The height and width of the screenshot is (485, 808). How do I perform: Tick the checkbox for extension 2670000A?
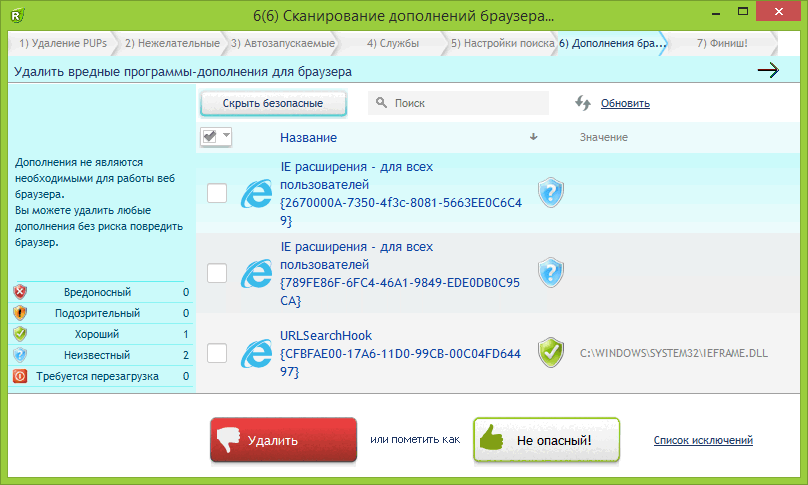click(x=217, y=192)
